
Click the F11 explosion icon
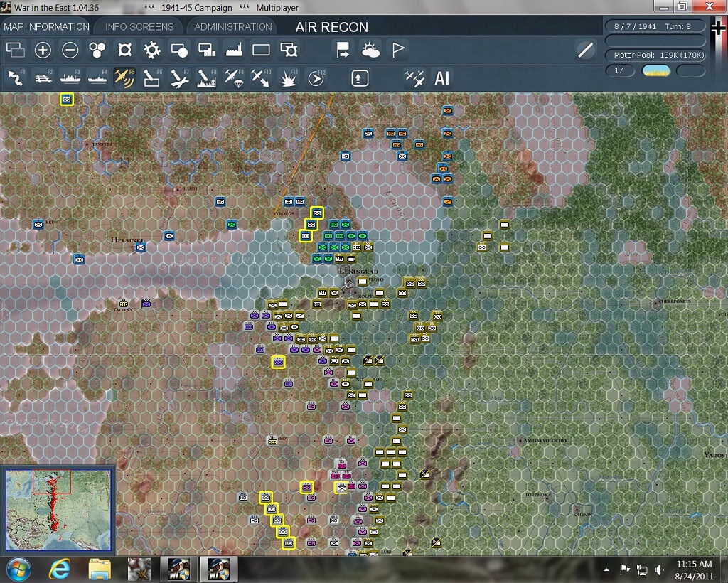pyautogui.click(x=289, y=78)
